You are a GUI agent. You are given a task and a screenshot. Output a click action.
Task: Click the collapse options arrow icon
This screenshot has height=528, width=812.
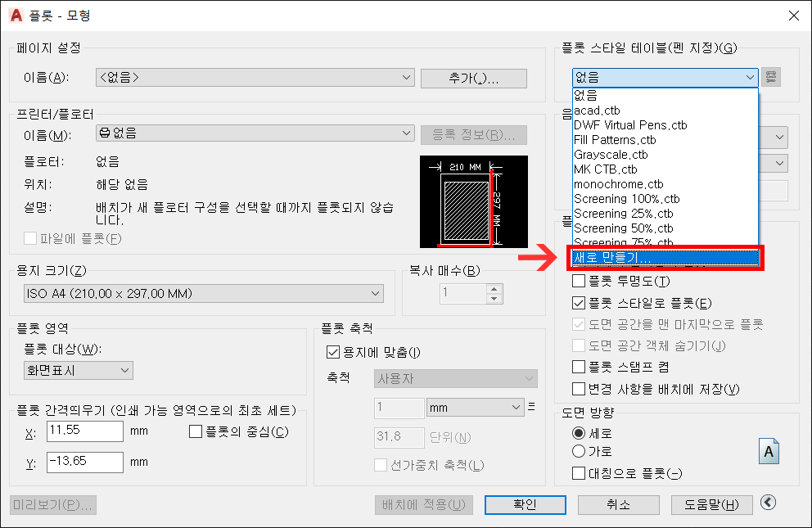coord(769,502)
